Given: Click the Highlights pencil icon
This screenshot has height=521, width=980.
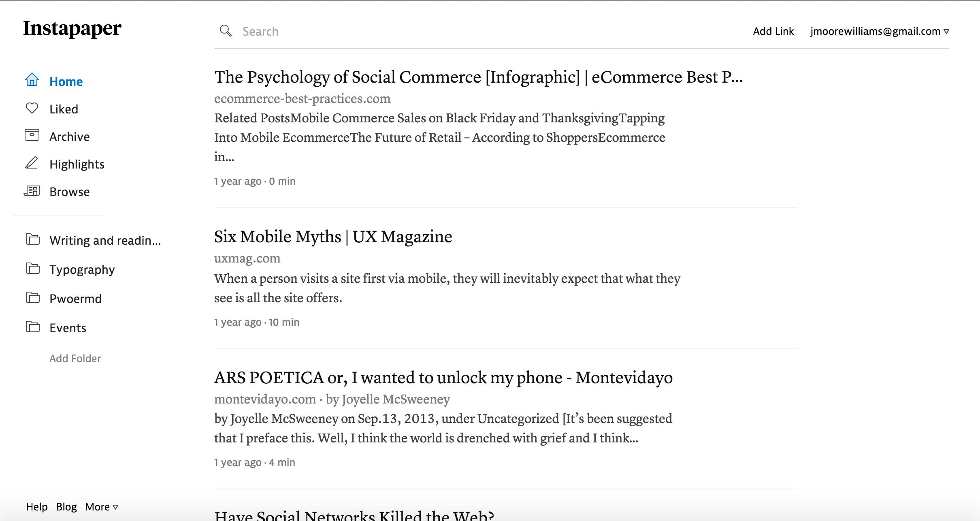Looking at the screenshot, I should coord(32,163).
